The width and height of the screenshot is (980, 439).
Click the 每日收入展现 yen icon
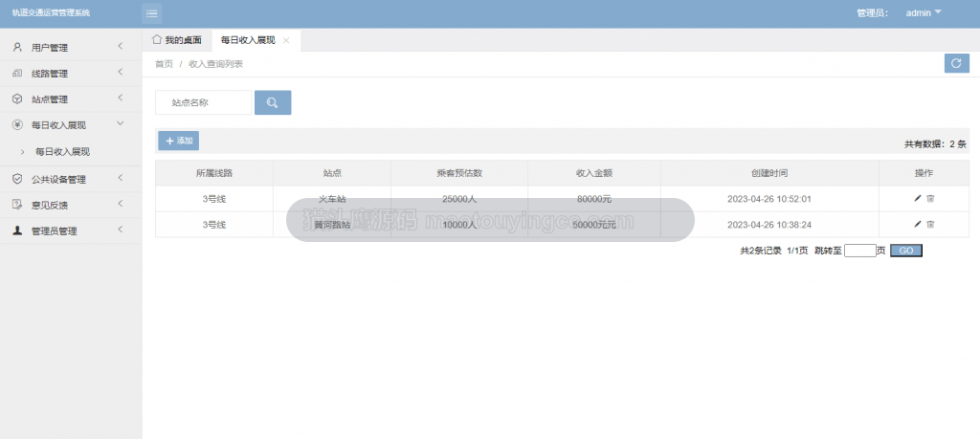click(x=17, y=125)
